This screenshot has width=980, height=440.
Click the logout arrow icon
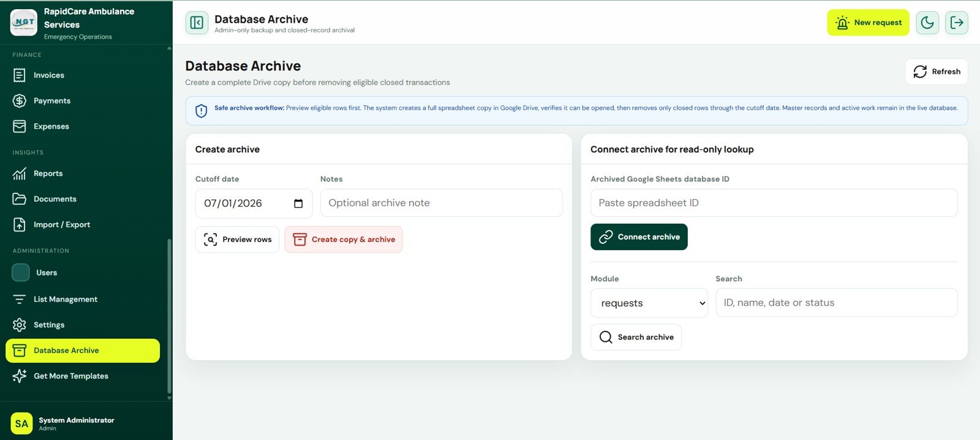point(957,23)
